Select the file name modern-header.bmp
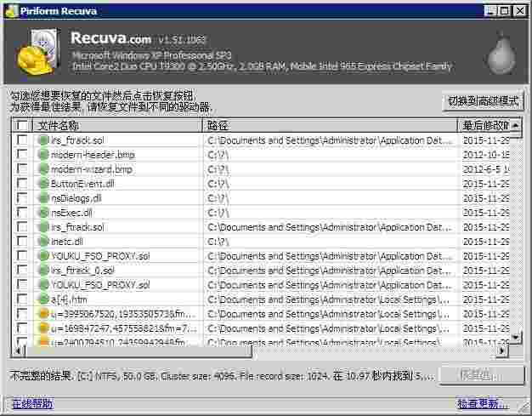This screenshot has width=532, height=416. tap(93, 155)
